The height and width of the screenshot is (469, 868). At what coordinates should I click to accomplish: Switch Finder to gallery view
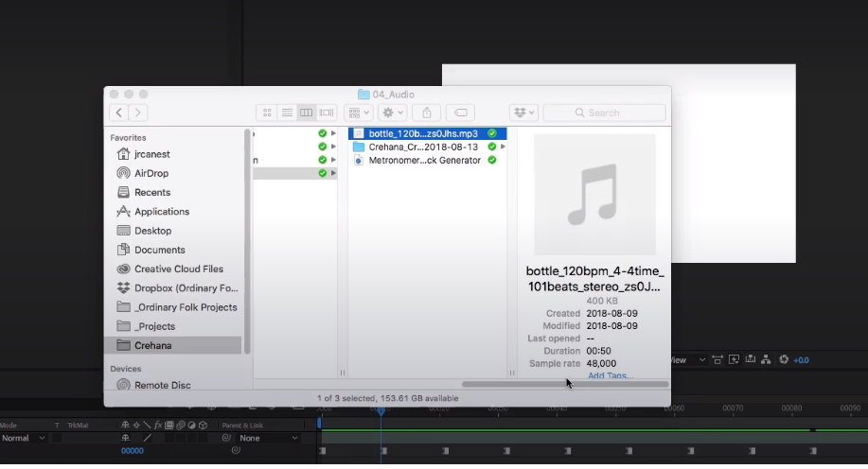(327, 113)
